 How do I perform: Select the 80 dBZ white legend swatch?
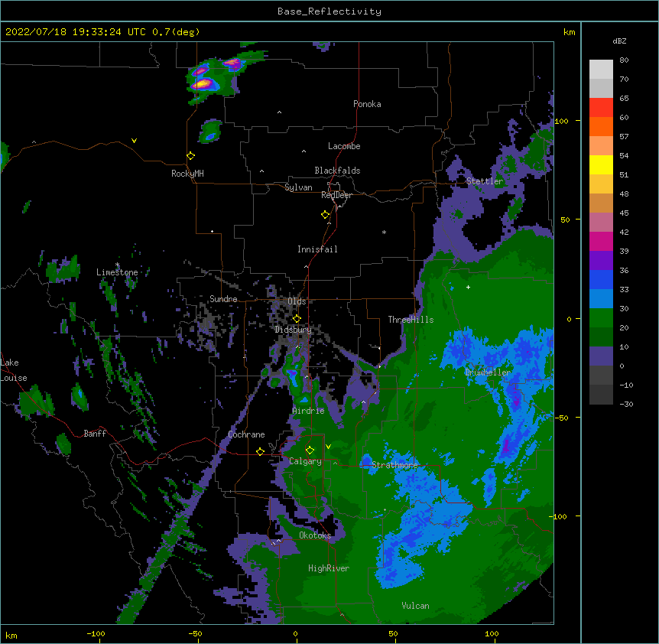tap(601, 70)
